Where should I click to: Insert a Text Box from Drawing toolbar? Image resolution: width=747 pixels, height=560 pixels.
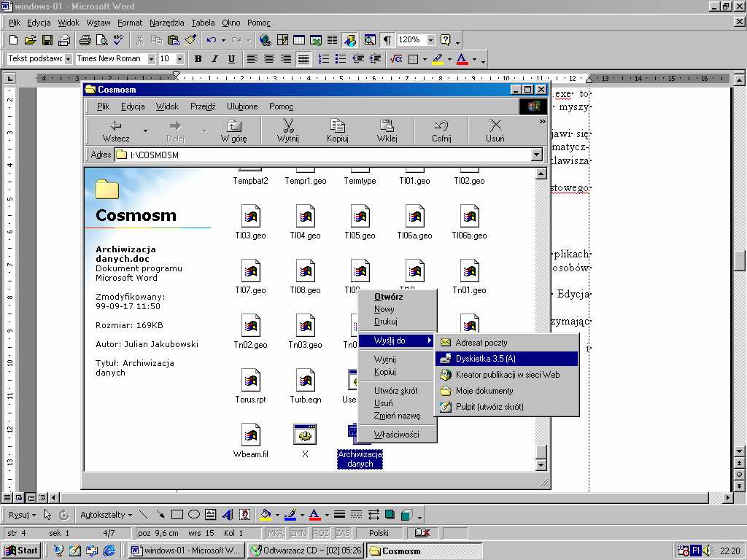(x=210, y=515)
